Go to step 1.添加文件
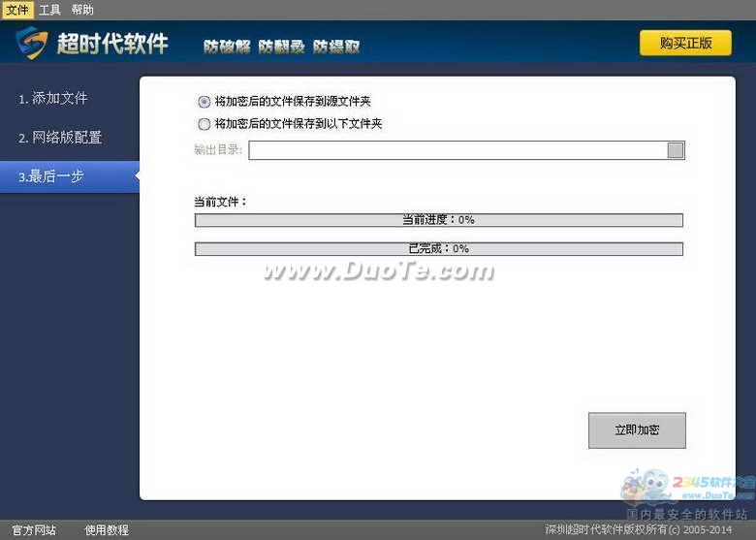The height and width of the screenshot is (540, 756). pyautogui.click(x=53, y=99)
